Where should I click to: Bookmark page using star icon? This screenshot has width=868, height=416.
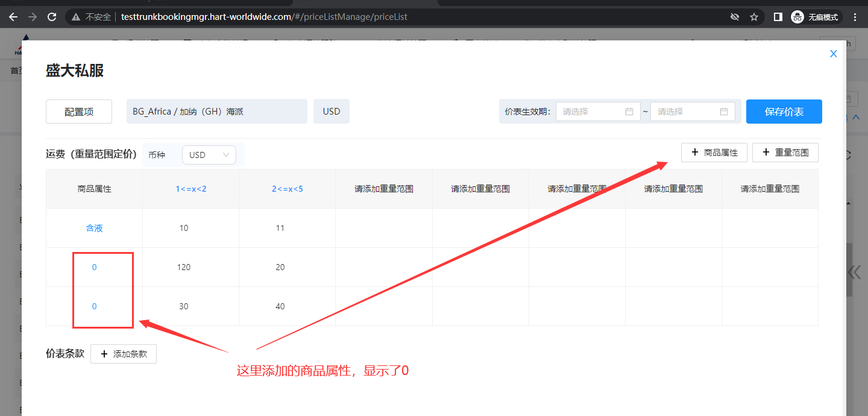coord(754,17)
